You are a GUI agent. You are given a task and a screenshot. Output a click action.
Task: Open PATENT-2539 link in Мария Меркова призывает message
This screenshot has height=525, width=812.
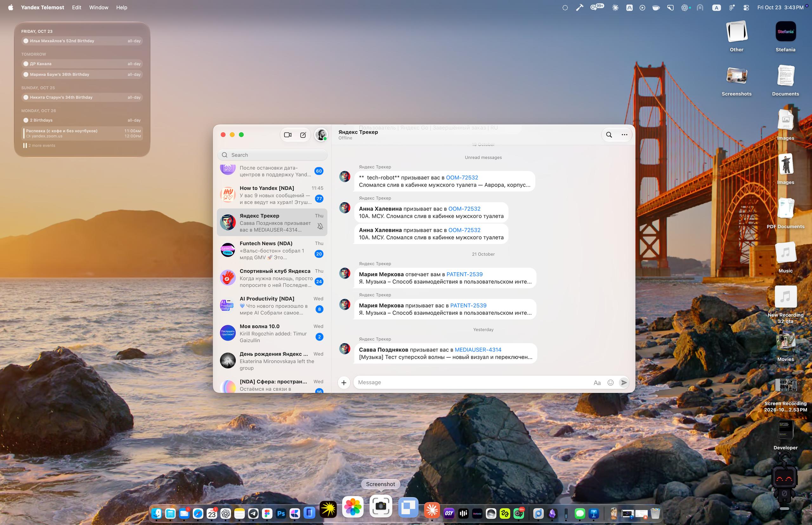[x=468, y=305]
